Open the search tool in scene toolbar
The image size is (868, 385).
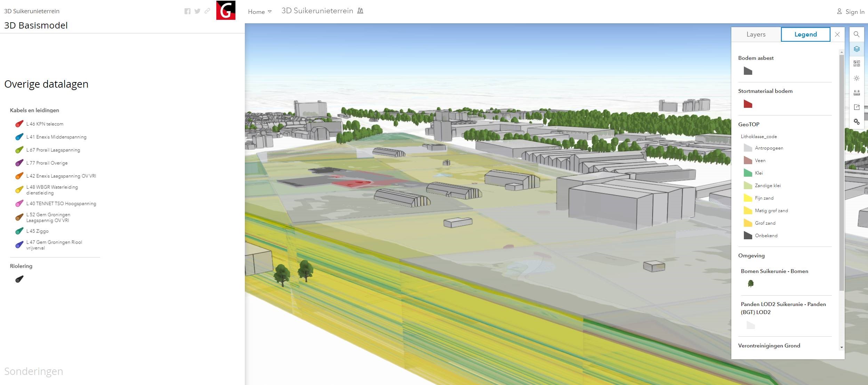point(857,34)
